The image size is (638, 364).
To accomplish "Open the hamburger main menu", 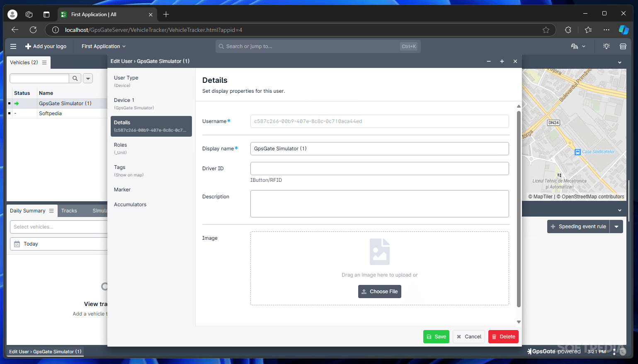I will point(13,46).
